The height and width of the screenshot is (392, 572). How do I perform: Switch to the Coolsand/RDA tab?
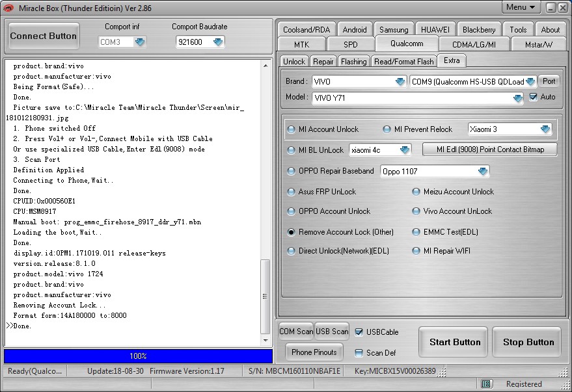point(306,29)
